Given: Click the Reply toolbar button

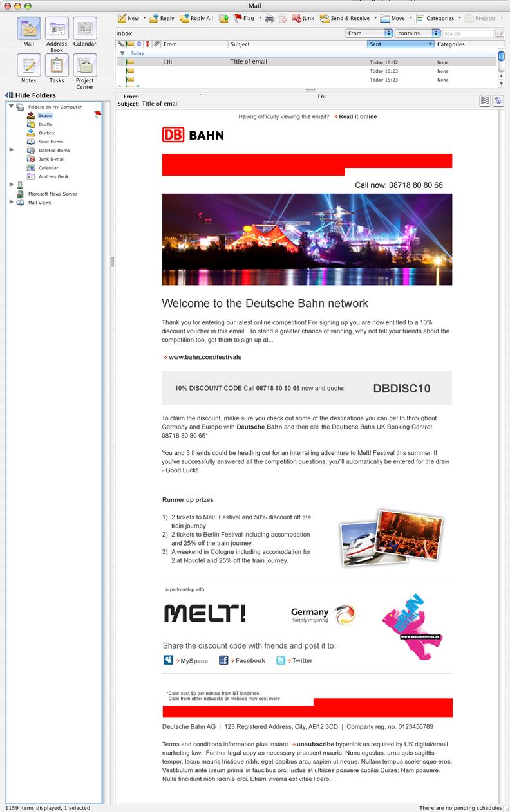Looking at the screenshot, I should click(162, 18).
